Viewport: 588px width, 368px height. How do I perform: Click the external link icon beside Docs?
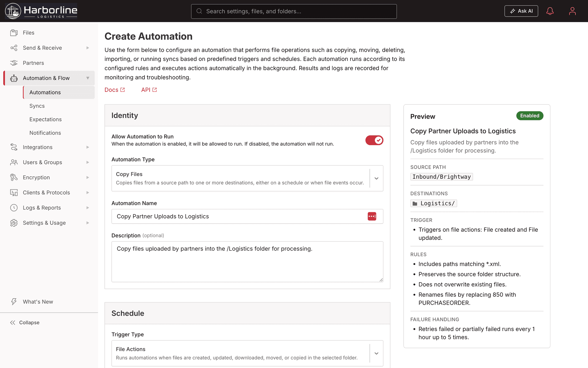(x=123, y=90)
